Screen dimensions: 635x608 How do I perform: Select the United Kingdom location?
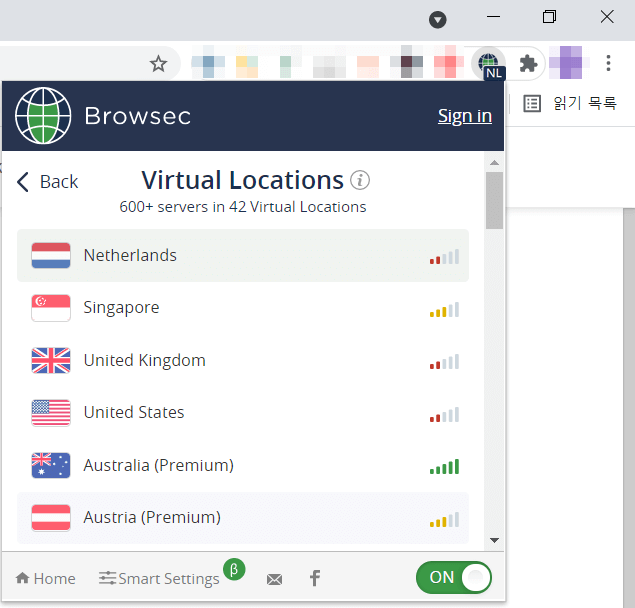(243, 360)
